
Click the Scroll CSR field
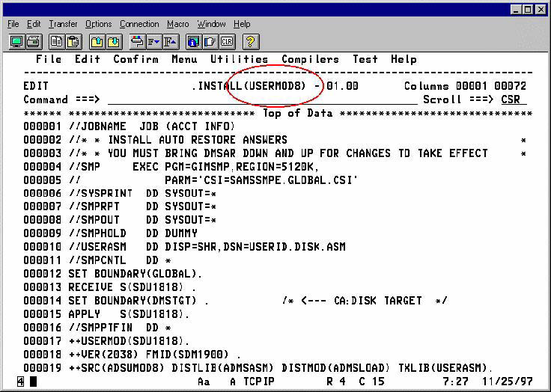point(514,99)
